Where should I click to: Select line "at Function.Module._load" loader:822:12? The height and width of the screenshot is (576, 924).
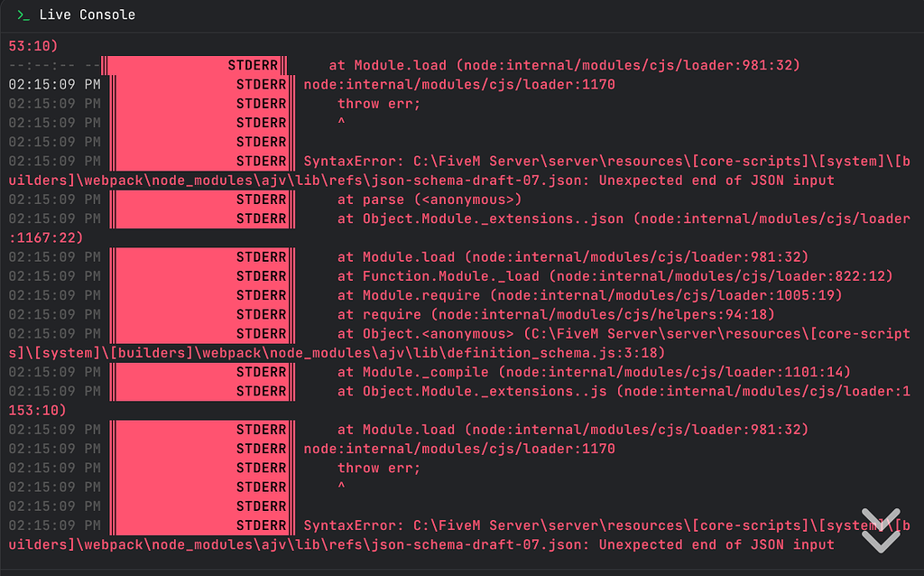(x=614, y=276)
